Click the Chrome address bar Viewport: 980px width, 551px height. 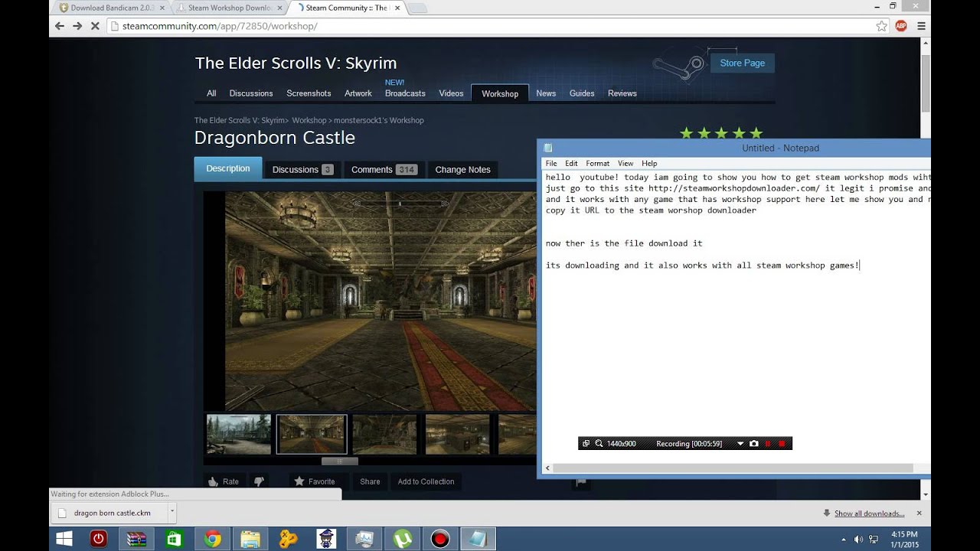[x=490, y=26]
